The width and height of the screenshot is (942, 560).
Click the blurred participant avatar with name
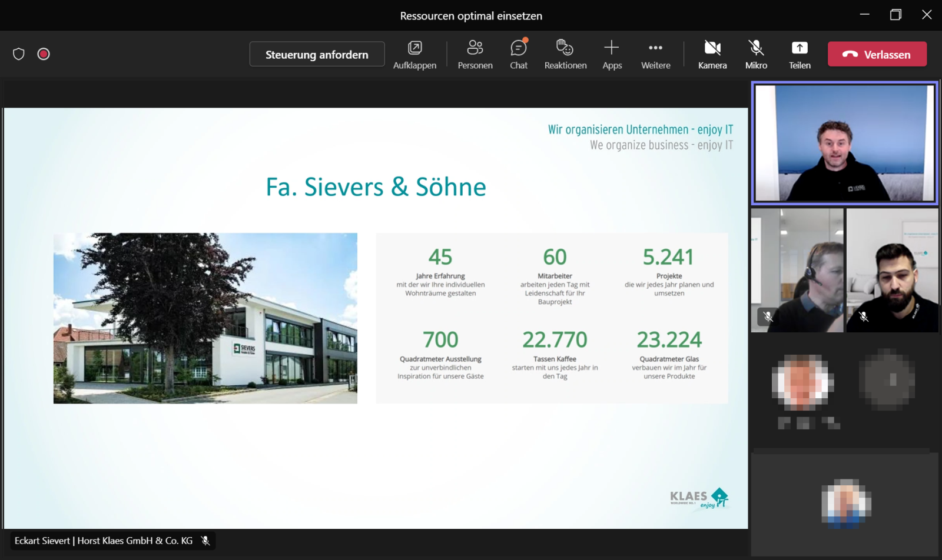[x=802, y=382]
